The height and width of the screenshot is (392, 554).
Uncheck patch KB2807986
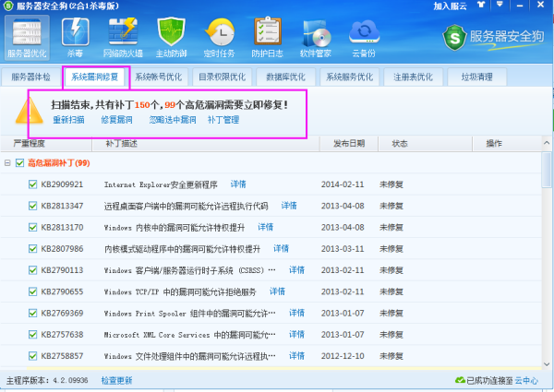point(32,249)
